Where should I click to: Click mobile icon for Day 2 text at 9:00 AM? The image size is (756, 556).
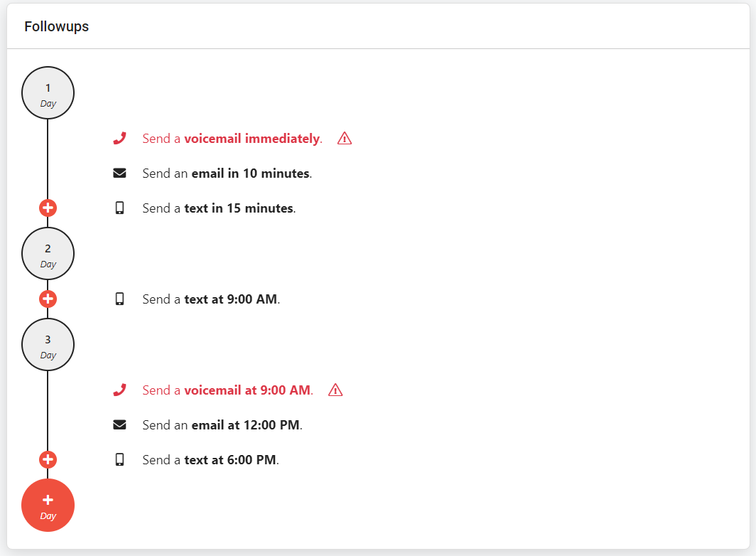[119, 299]
